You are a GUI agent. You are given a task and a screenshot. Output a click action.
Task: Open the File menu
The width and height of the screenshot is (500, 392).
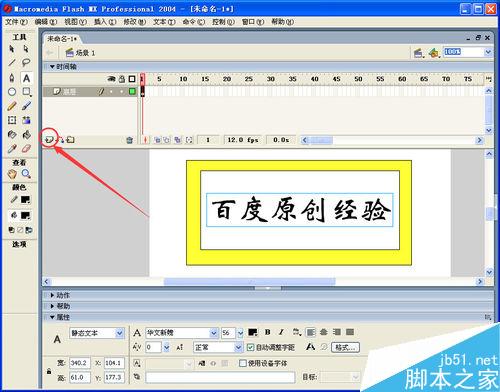(x=16, y=22)
